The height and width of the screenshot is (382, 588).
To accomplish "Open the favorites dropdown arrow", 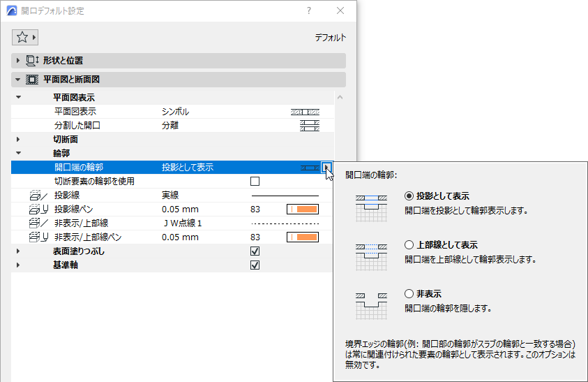I will pyautogui.click(x=33, y=37).
